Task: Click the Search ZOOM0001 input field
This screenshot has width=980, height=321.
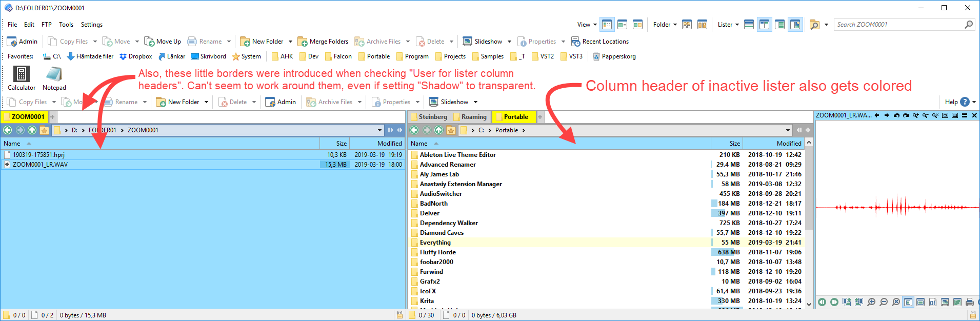Action: [x=897, y=25]
